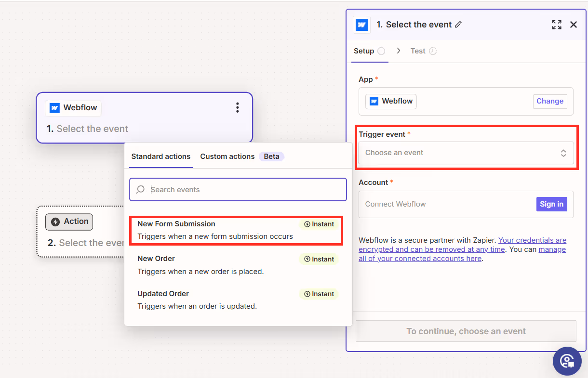This screenshot has width=588, height=378.
Task: Click the '1. Select the event' panel title
Action: 414,25
